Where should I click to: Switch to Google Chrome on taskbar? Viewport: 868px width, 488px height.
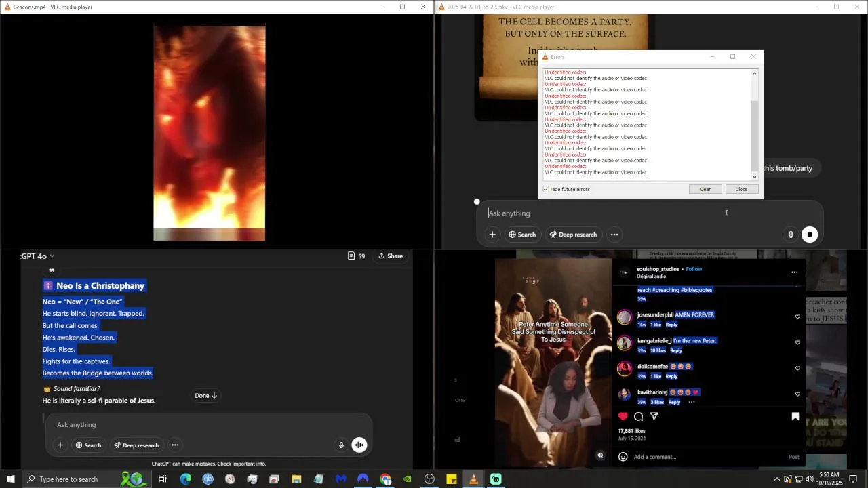[x=385, y=479]
